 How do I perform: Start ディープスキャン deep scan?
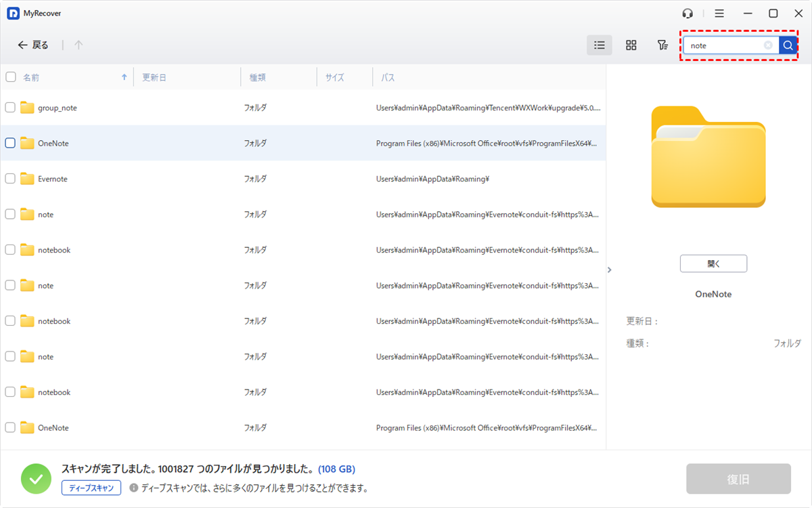(x=91, y=488)
